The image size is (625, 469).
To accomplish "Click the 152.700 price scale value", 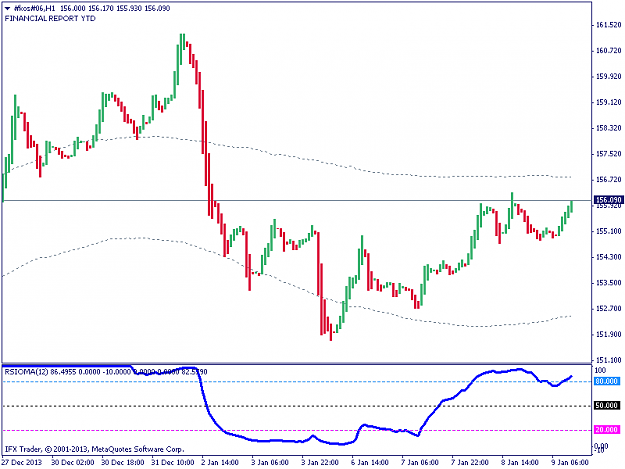I will 608,308.
